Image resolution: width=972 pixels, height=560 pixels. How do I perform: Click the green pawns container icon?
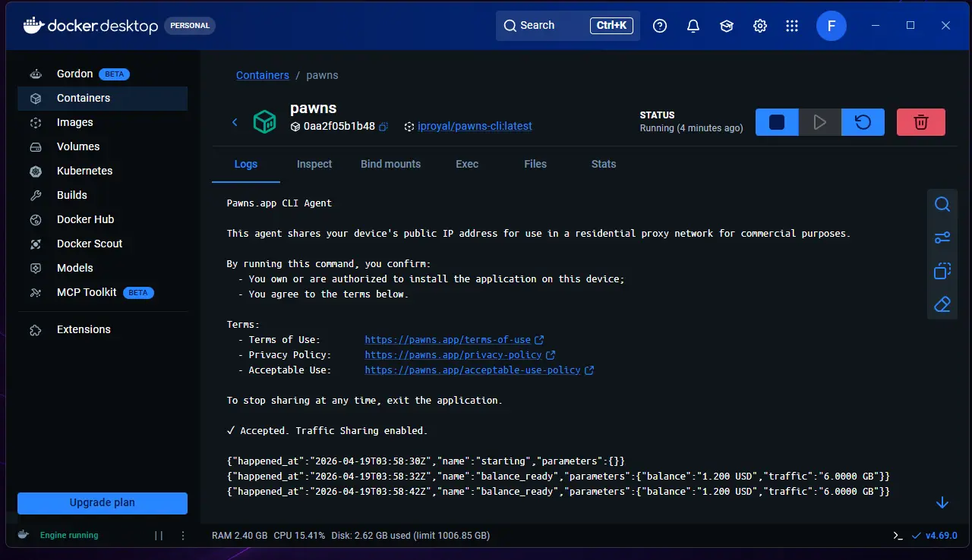point(264,122)
